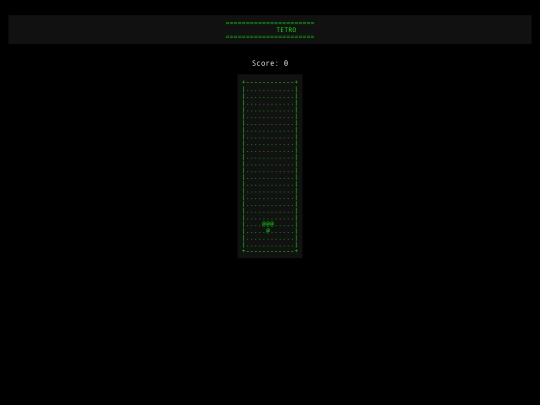Click the TETRO title text
Screen dimensions: 540x405
point(286,30)
